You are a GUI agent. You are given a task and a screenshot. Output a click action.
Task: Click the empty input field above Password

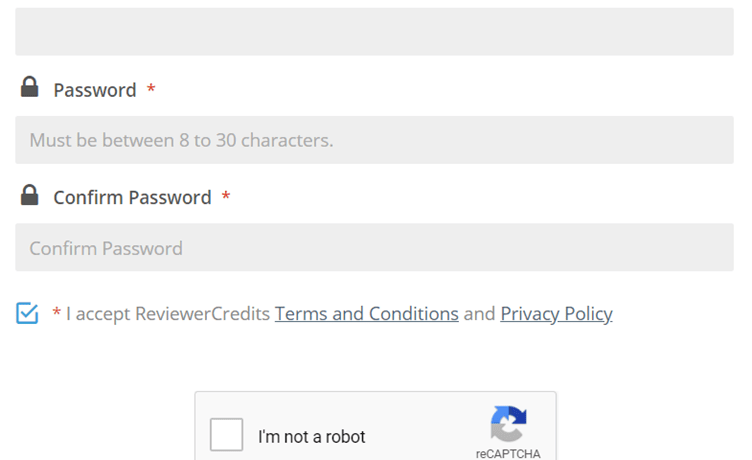[x=374, y=32]
